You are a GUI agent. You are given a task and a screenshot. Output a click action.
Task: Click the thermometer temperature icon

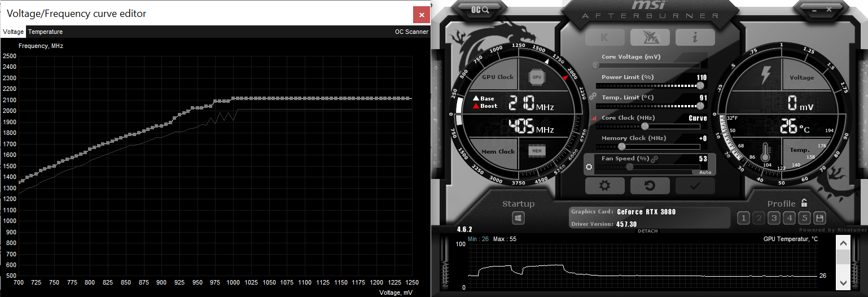765,151
